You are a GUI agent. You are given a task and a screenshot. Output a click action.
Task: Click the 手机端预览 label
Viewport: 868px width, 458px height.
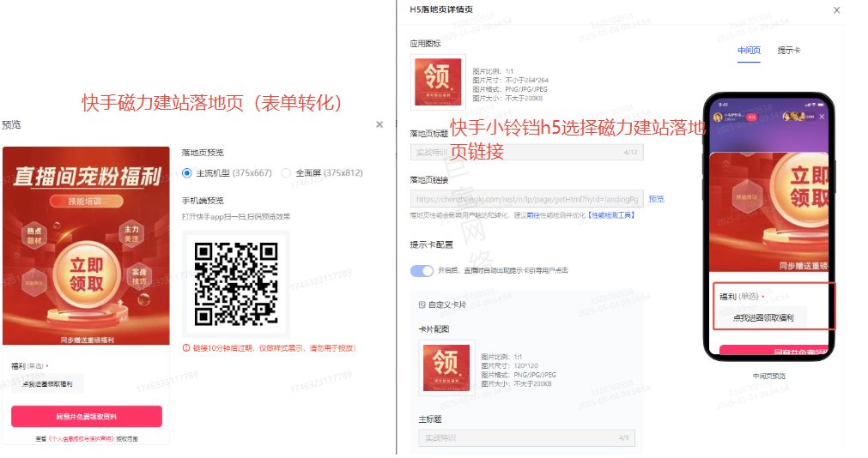(x=203, y=201)
